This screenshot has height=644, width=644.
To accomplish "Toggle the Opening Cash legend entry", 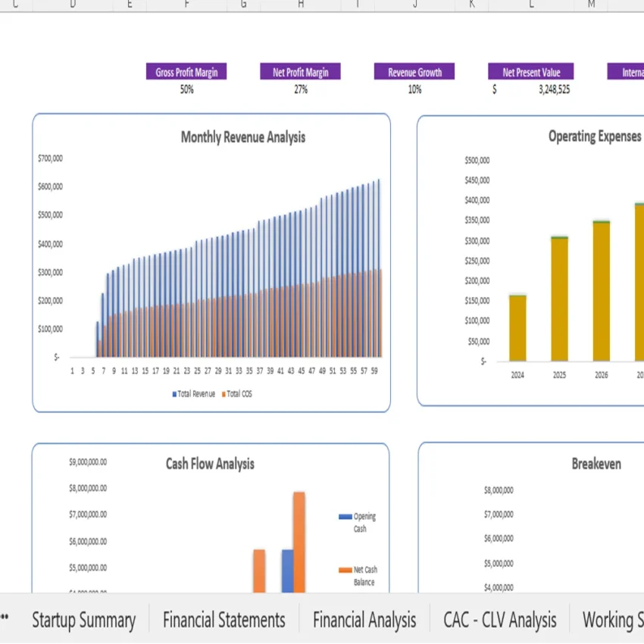I will point(358,521).
